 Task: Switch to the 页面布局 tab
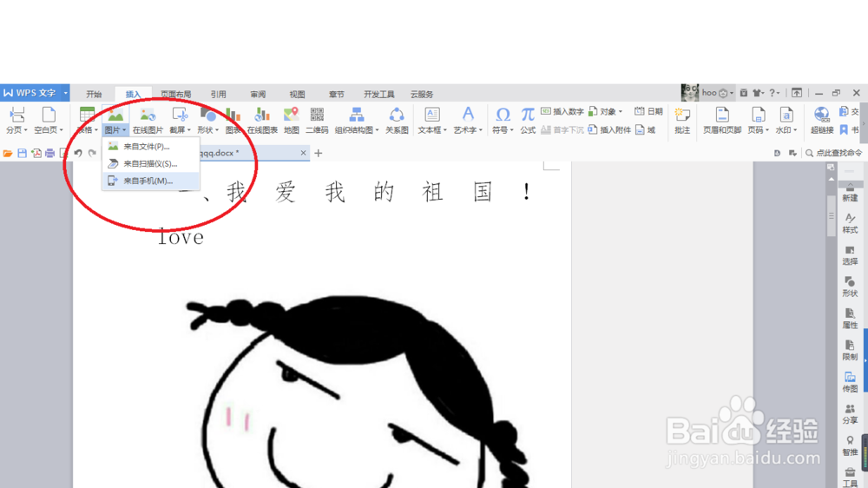(175, 95)
